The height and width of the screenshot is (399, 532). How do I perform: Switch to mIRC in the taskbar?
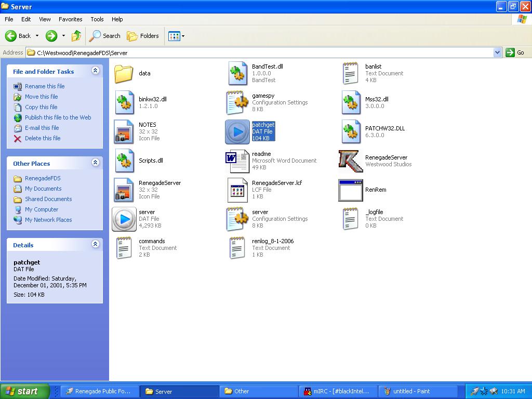pyautogui.click(x=338, y=391)
